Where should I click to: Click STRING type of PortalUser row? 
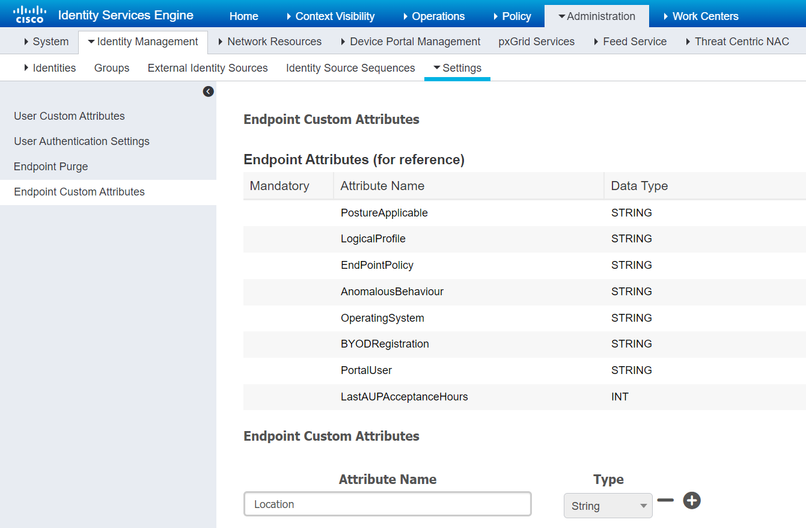pos(631,370)
